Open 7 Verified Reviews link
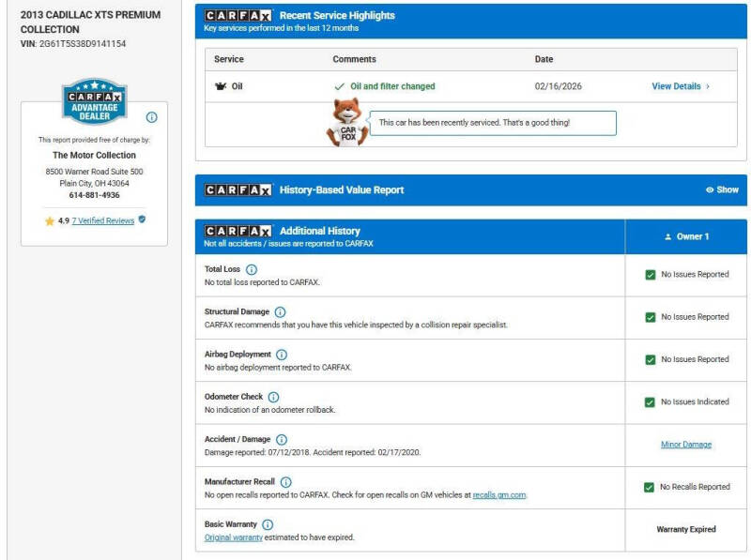The height and width of the screenshot is (560, 751). 103,220
